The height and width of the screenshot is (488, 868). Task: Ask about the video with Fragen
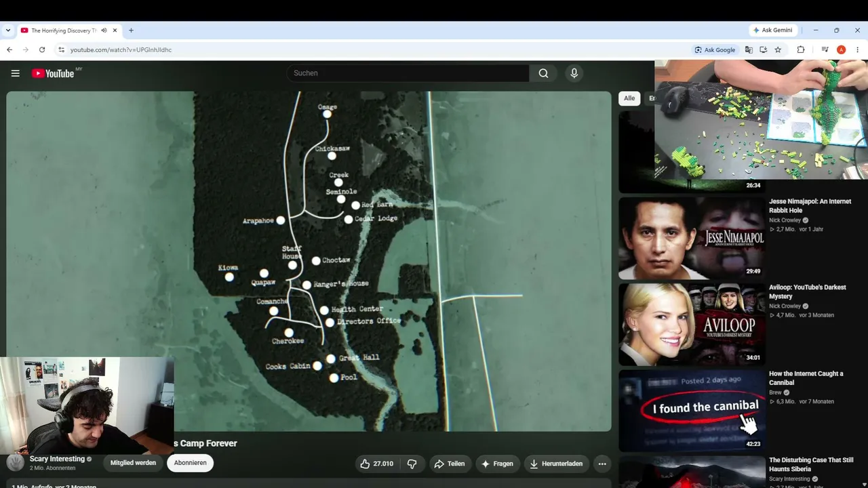[x=496, y=464]
